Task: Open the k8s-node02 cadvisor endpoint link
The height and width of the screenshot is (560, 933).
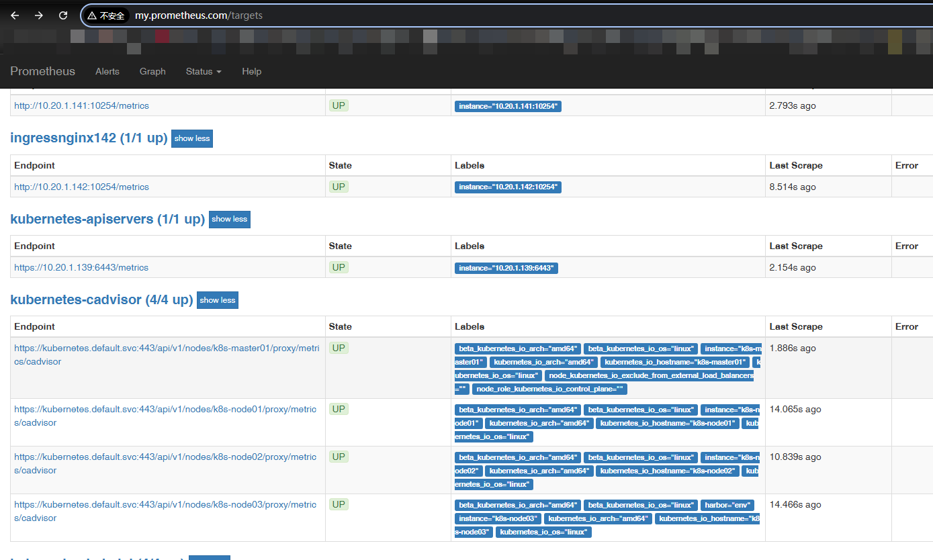Action: coord(165,463)
